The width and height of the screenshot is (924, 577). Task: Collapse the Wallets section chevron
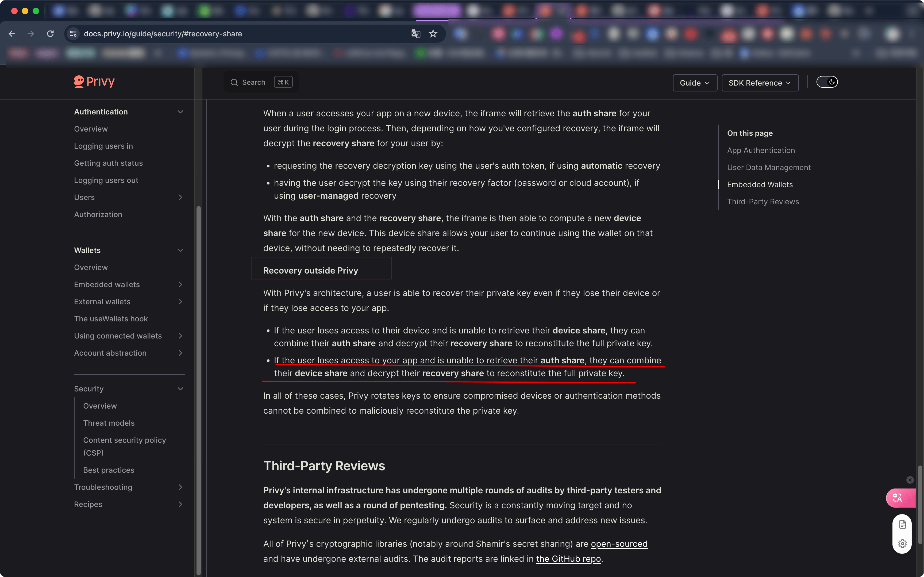pyautogui.click(x=180, y=250)
